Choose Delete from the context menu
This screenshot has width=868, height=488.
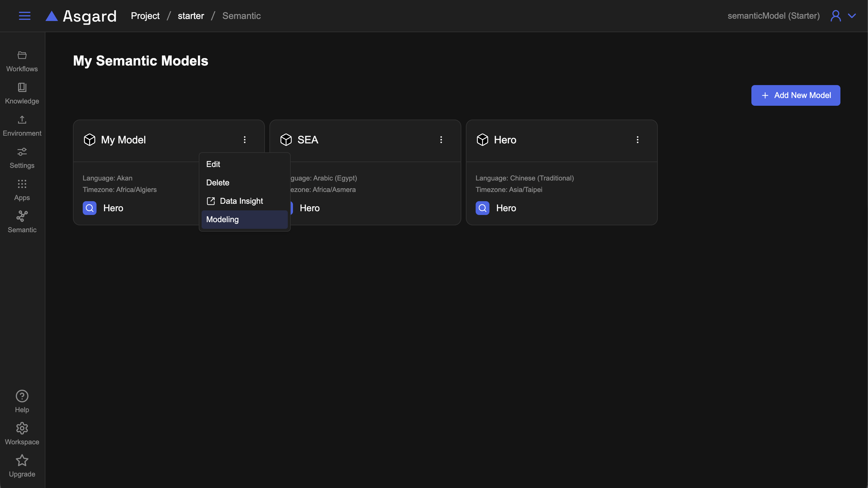[x=218, y=182]
